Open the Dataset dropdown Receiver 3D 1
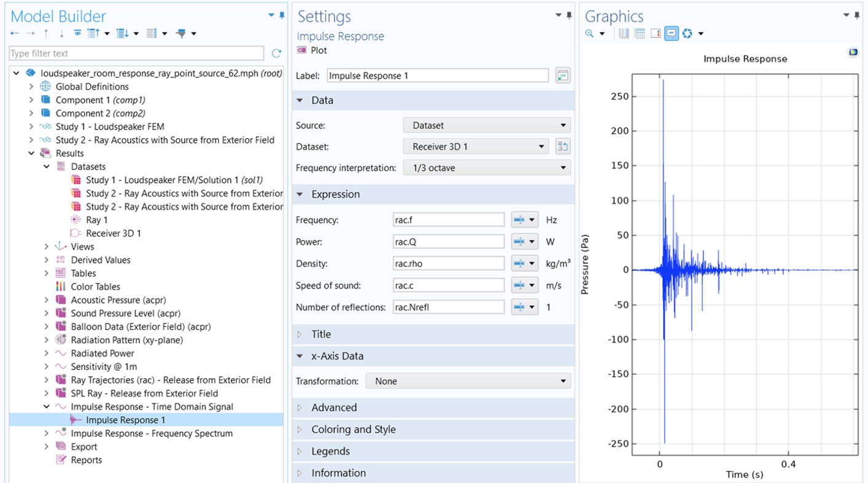The image size is (868, 483). coord(476,147)
